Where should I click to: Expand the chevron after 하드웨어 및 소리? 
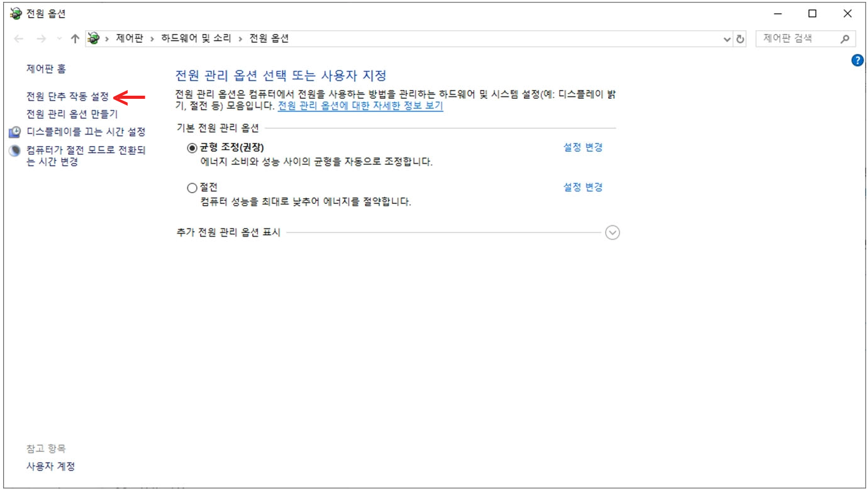click(x=240, y=38)
